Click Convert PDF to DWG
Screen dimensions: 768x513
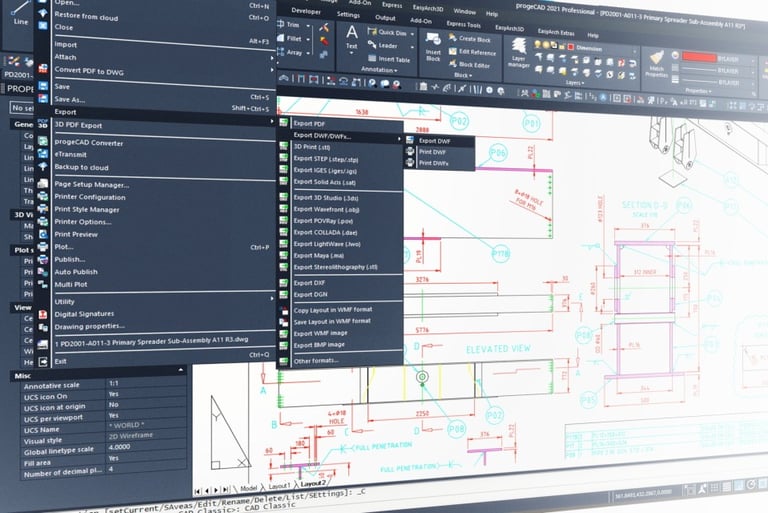pyautogui.click(x=89, y=71)
